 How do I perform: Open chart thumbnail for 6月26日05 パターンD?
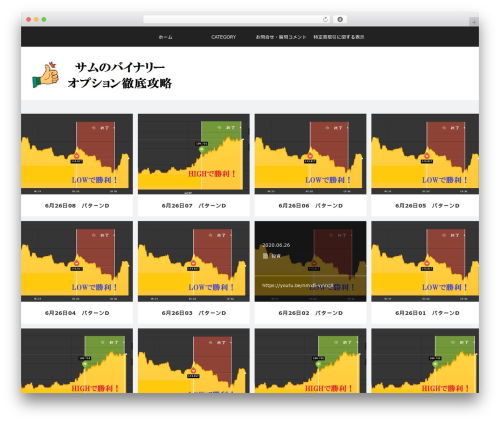click(425, 154)
